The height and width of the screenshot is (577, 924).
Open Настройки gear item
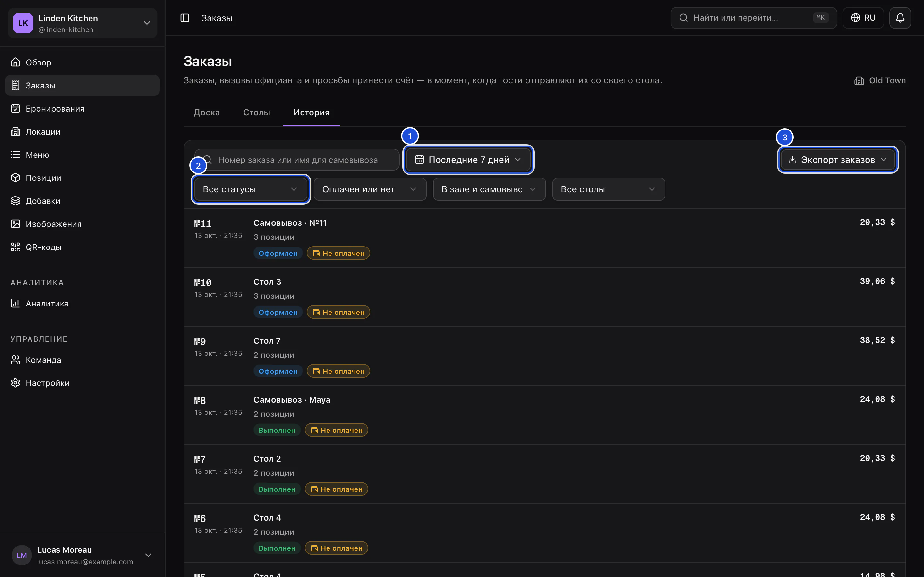(82, 383)
